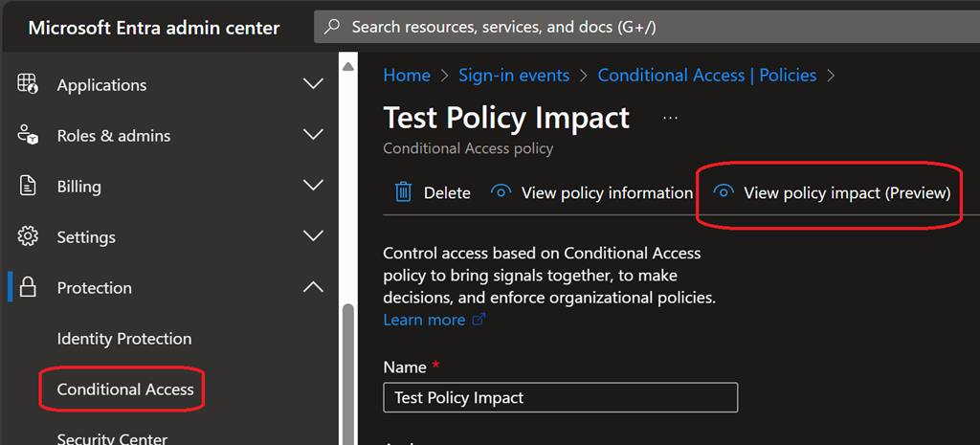Expand the Applications section chevron
This screenshot has width=980, height=445.
tap(313, 84)
